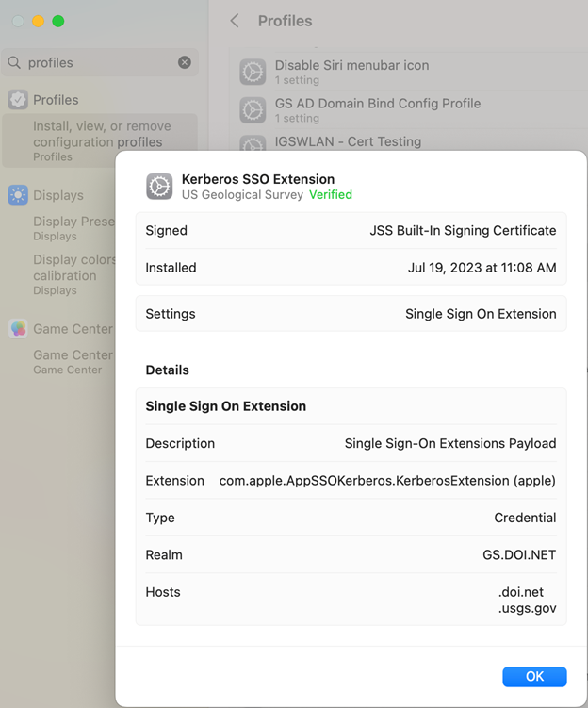This screenshot has height=708, width=588.
Task: Click the Kerberos SSO Extension title
Action: click(x=257, y=179)
